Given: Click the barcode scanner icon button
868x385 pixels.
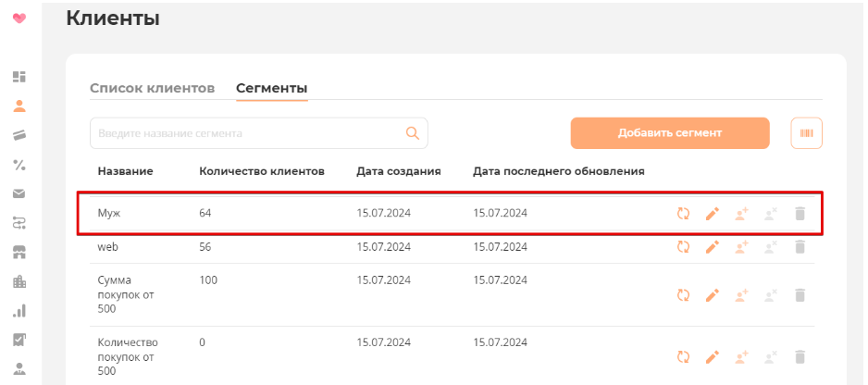Looking at the screenshot, I should tap(806, 133).
